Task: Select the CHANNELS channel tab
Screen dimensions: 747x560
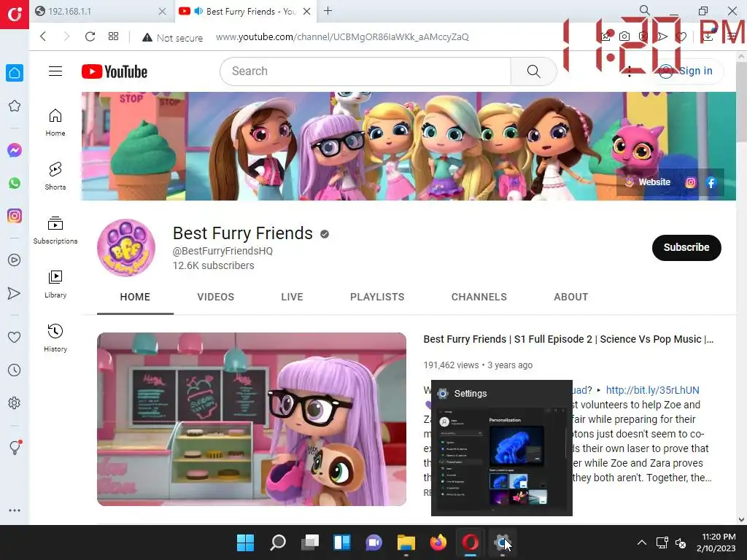Action: pyautogui.click(x=479, y=297)
